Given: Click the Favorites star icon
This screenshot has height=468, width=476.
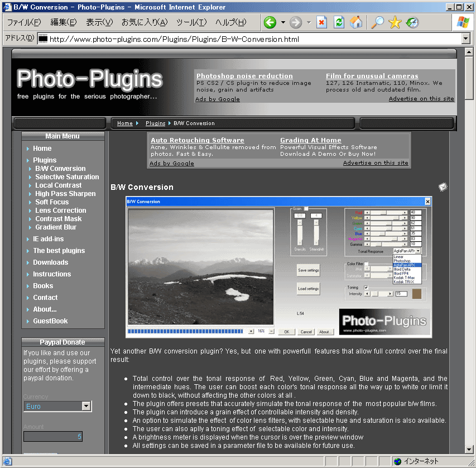Looking at the screenshot, I should point(395,22).
